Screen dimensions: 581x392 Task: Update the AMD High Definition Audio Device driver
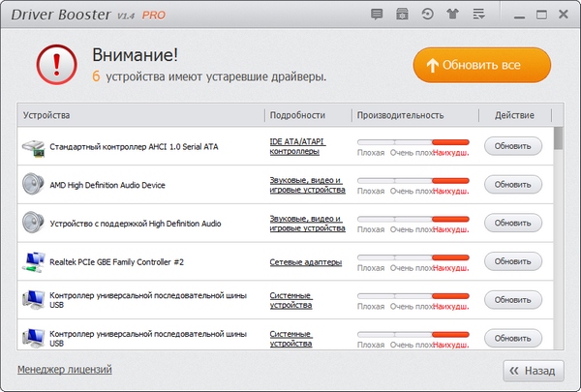[513, 185]
